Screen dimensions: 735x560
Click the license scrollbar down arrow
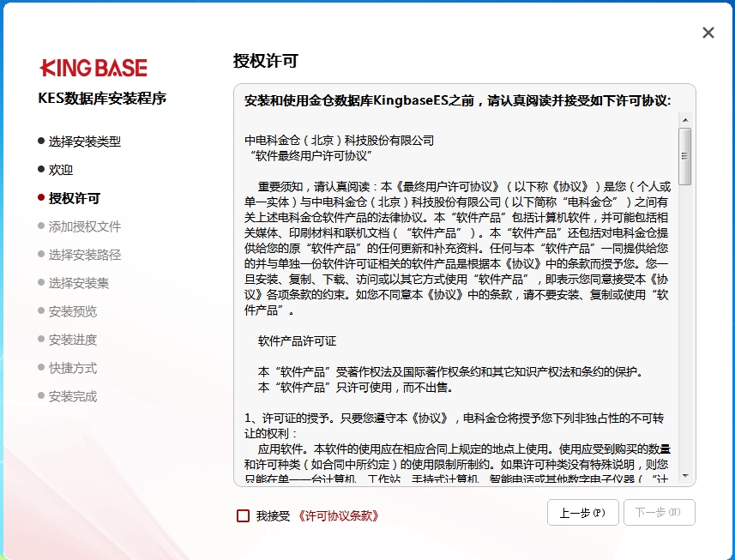(685, 476)
